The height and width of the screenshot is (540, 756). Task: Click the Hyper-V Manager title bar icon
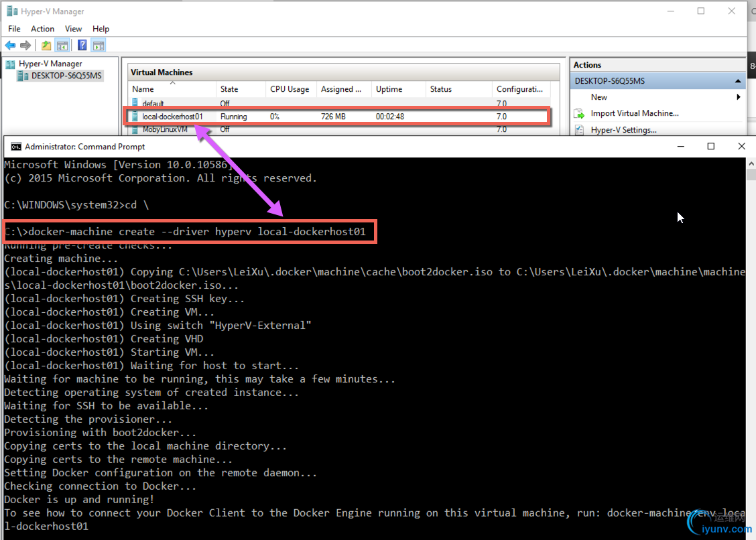pyautogui.click(x=12, y=11)
